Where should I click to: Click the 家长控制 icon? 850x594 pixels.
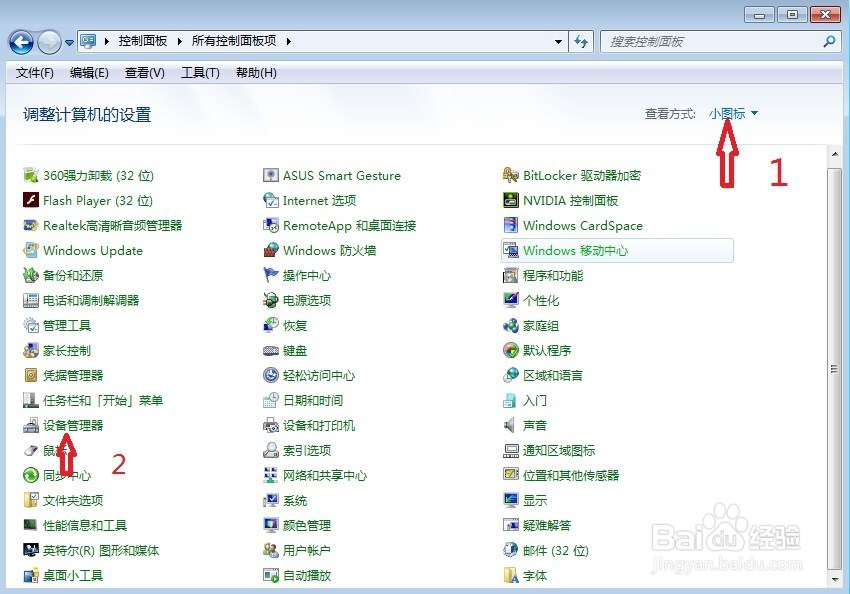coord(31,350)
